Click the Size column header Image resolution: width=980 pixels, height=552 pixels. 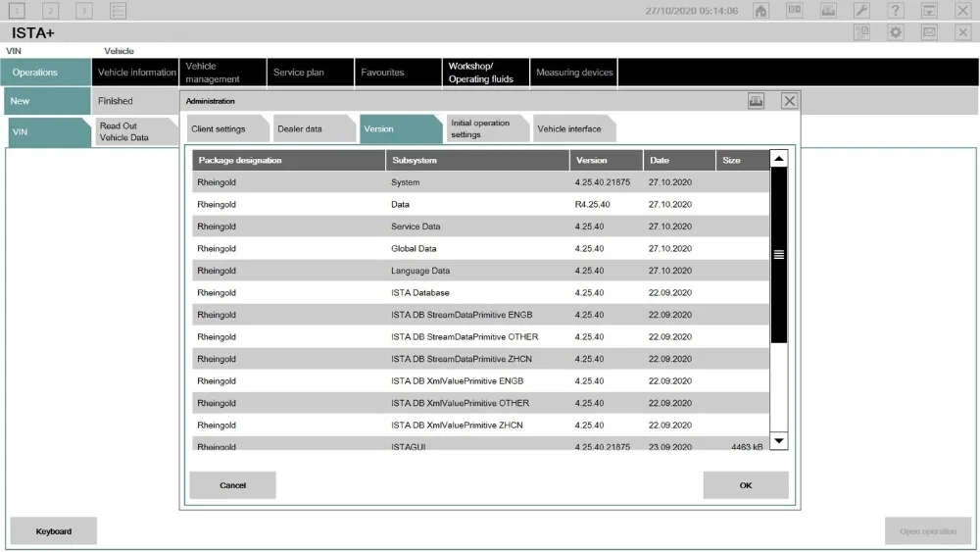tap(743, 160)
